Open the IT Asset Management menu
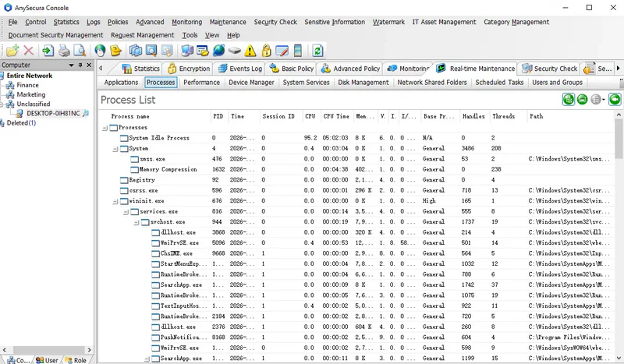The height and width of the screenshot is (364, 624). click(x=444, y=22)
